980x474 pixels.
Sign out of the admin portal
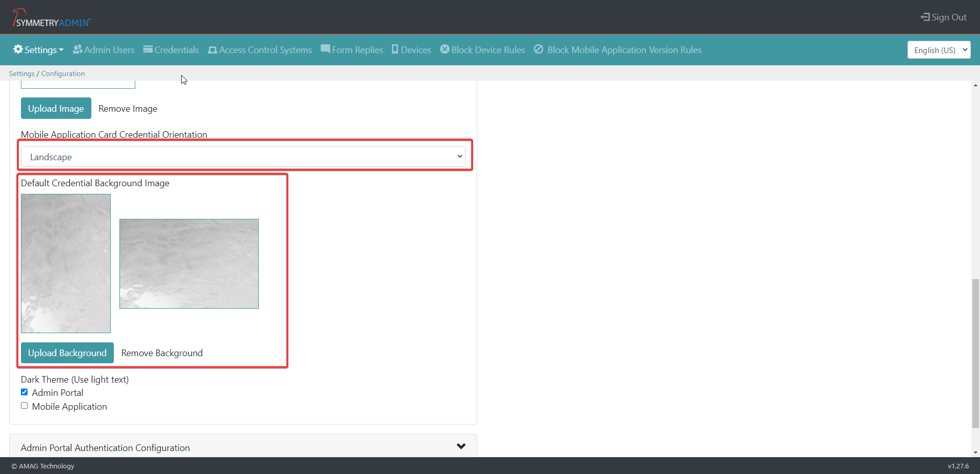(x=944, y=17)
